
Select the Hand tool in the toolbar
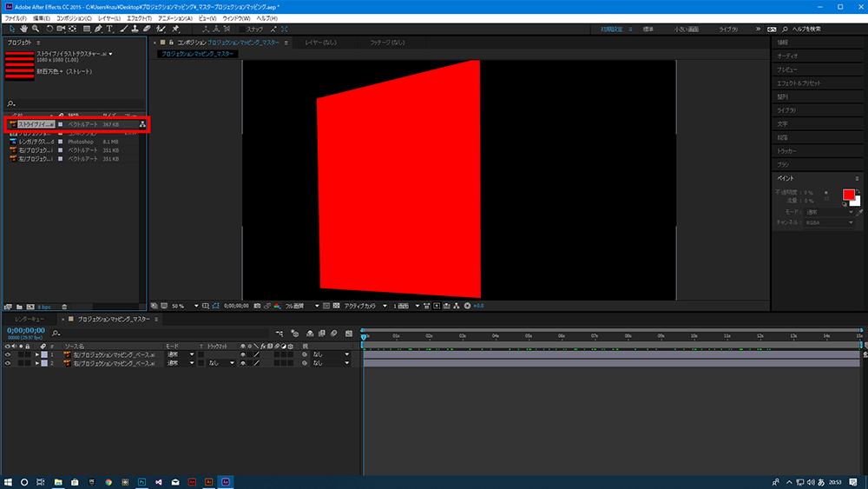[x=23, y=29]
